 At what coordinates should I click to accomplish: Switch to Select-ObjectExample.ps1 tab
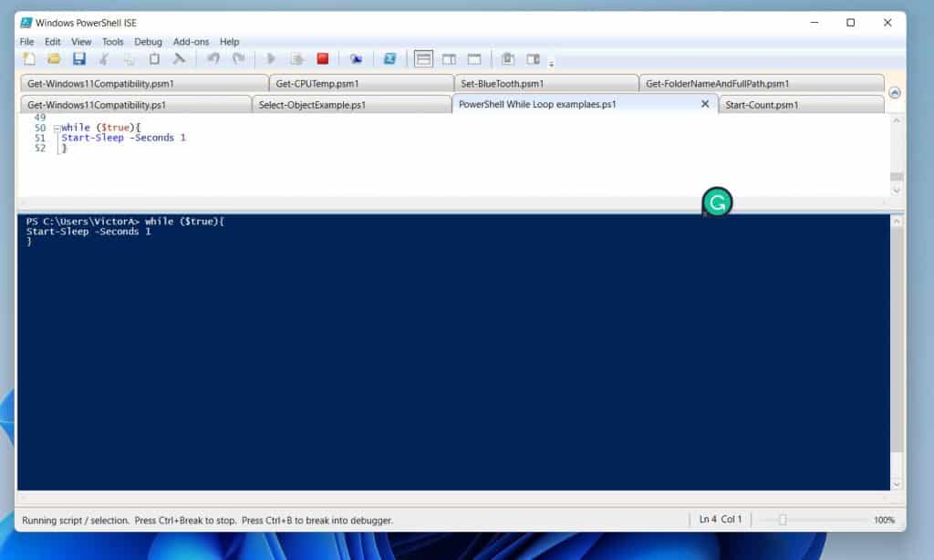[351, 105]
